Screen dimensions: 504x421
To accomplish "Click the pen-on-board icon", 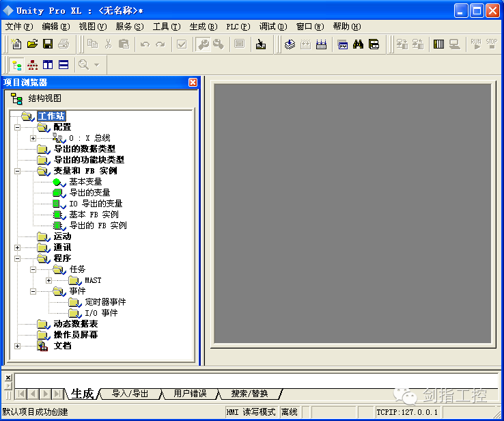I will pos(261,44).
